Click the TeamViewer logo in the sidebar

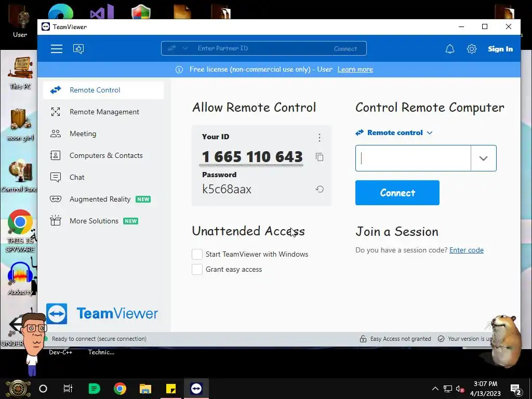tap(102, 313)
